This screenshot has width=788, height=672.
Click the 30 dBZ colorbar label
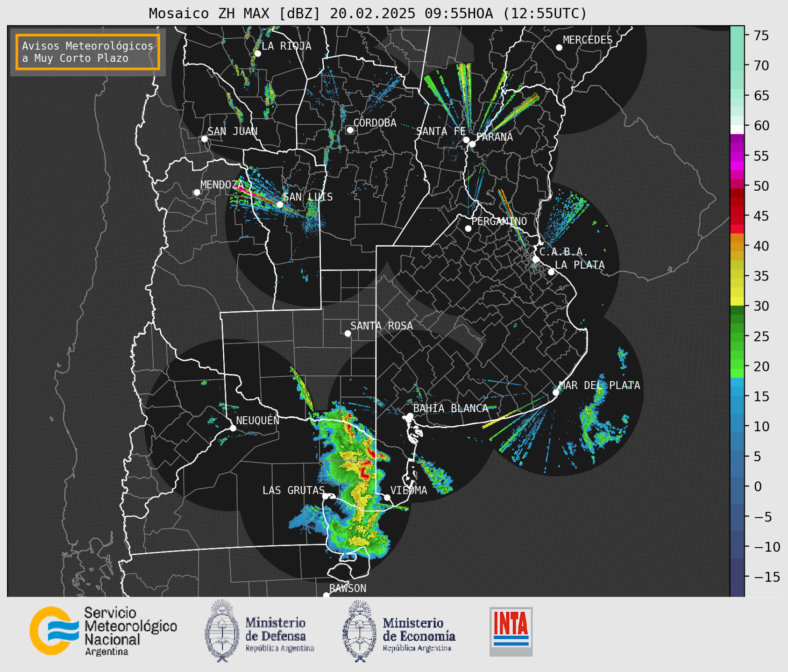pos(760,306)
